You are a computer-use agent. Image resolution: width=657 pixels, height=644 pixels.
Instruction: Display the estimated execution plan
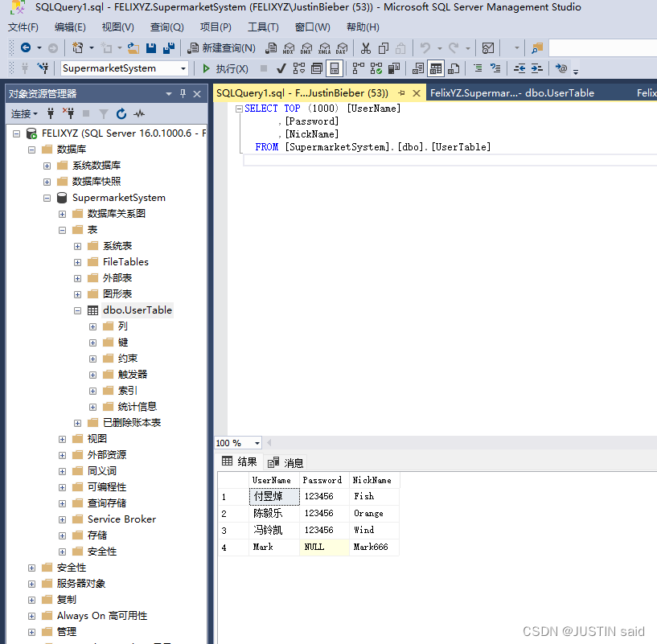[x=299, y=68]
